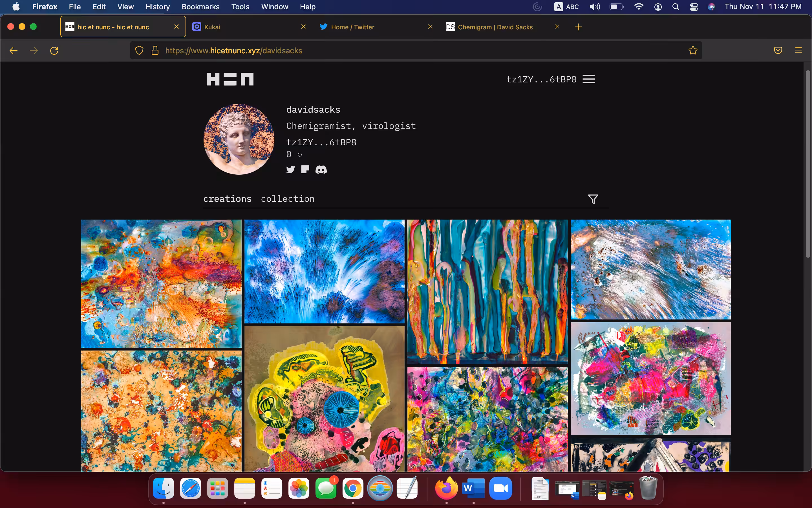Open the Bookmarks menu
Screen dimensions: 812x508
[200, 7]
